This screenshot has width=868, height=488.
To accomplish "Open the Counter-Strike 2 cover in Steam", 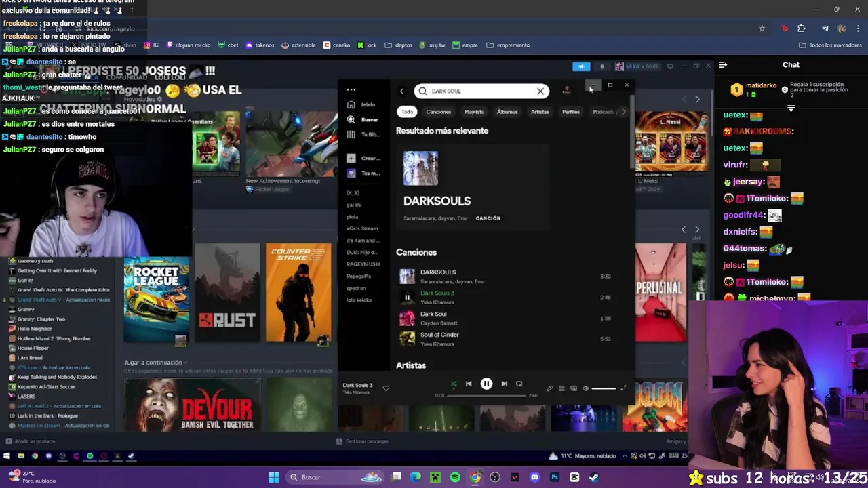I will 298,293.
